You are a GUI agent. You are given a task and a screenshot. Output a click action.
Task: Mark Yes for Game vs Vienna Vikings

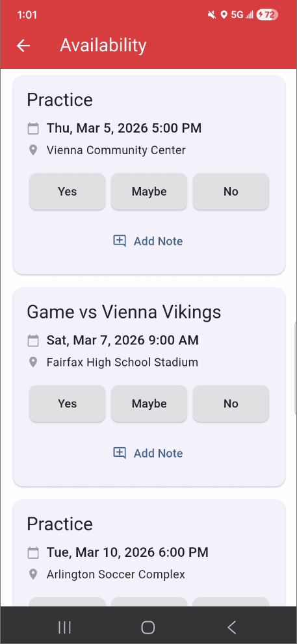(68, 404)
